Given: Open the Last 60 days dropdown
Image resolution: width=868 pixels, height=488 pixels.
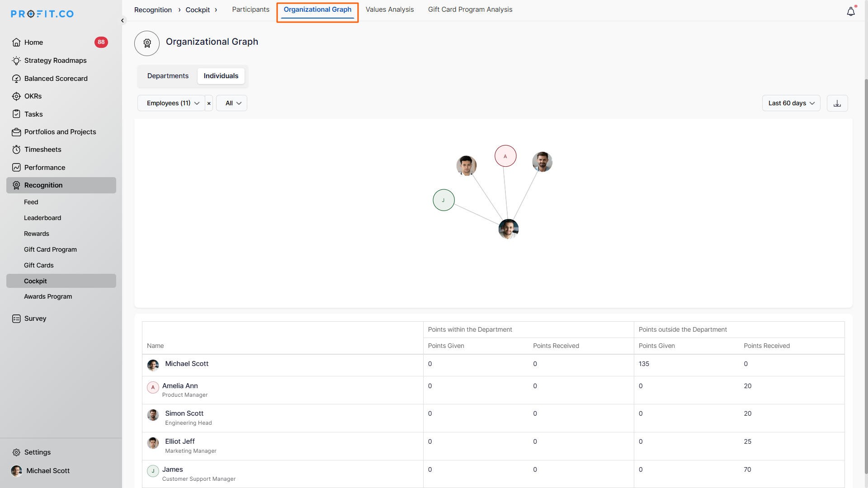Looking at the screenshot, I should [791, 103].
